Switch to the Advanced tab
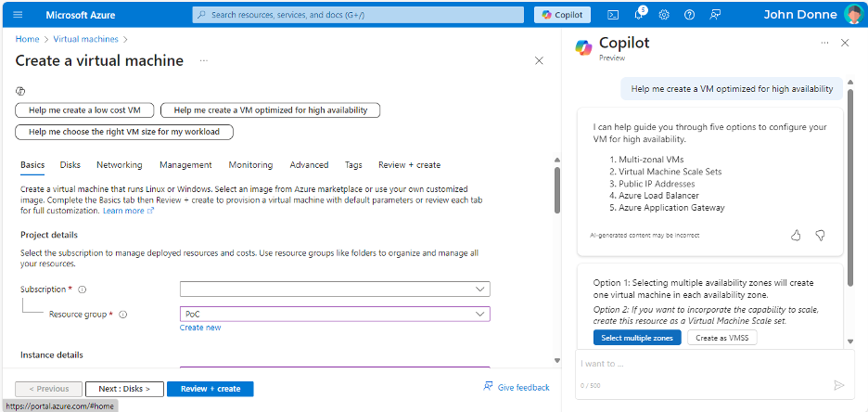Screen dimensions: 868x412 tap(309, 165)
